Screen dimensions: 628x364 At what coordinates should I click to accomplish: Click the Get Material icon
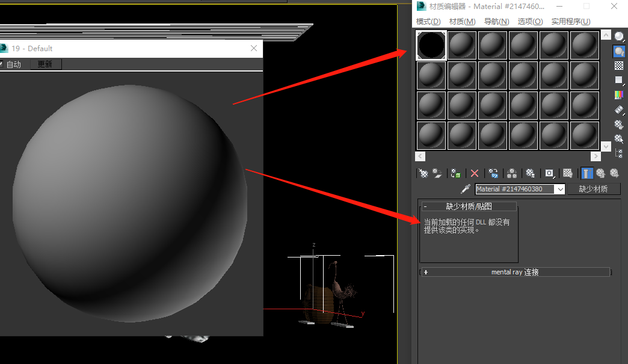pyautogui.click(x=423, y=173)
